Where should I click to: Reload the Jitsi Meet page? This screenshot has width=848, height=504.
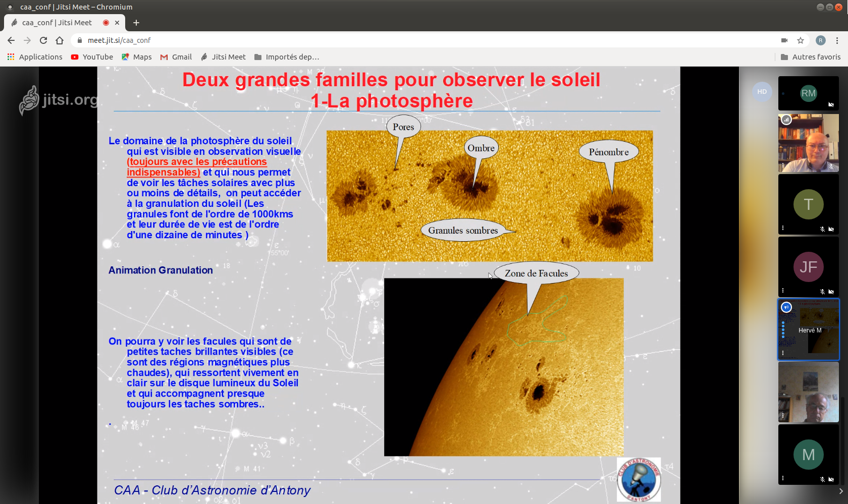[43, 40]
